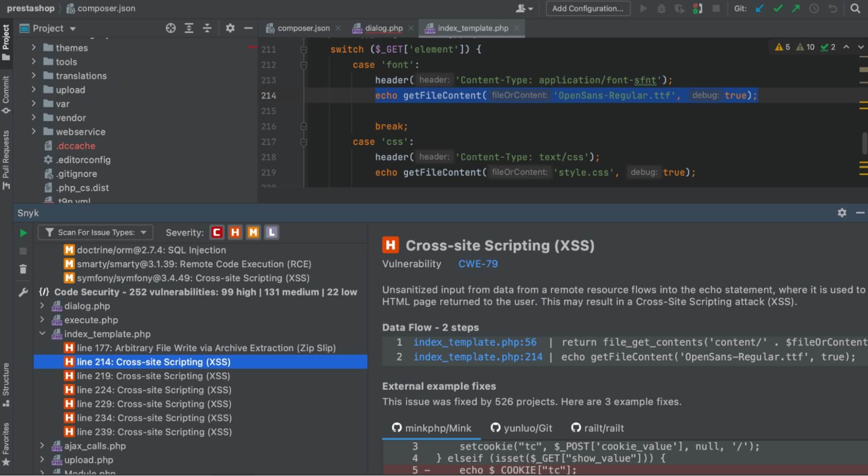Viewport: 868px width, 476px height.
Task: Open Snyk panel gear options
Action: click(842, 213)
